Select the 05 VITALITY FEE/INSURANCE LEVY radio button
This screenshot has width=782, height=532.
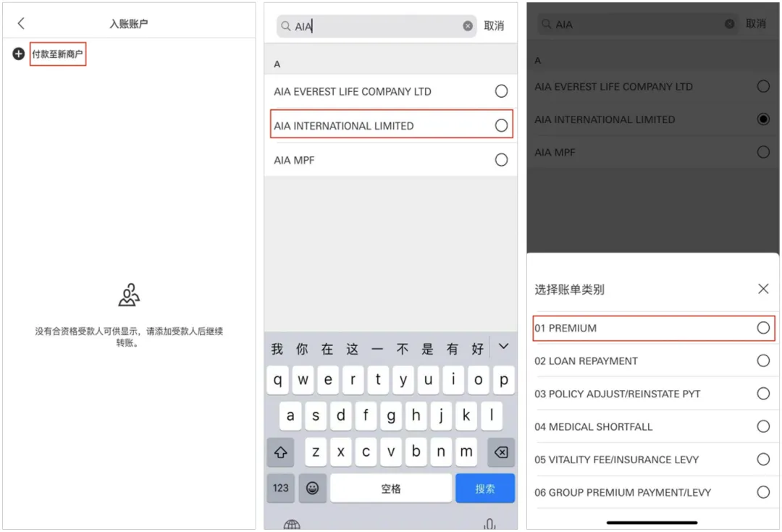coord(763,459)
